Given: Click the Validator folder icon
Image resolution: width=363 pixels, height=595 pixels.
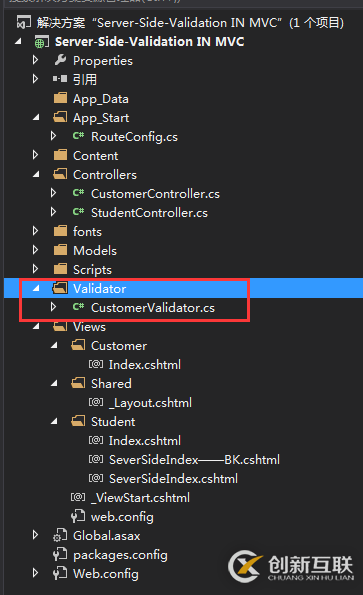Looking at the screenshot, I should tap(60, 288).
